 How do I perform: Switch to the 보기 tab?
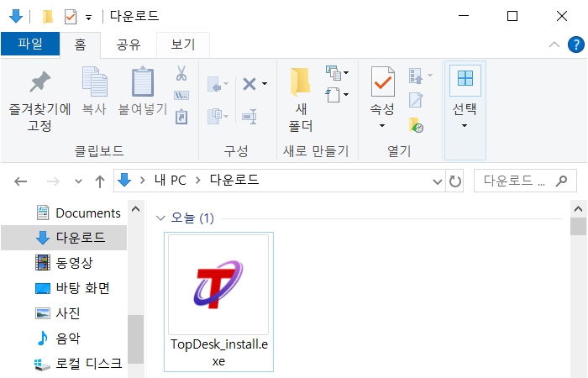click(183, 45)
